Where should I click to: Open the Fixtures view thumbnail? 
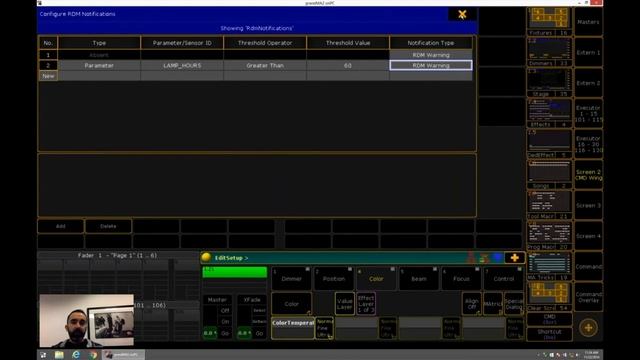[549, 22]
